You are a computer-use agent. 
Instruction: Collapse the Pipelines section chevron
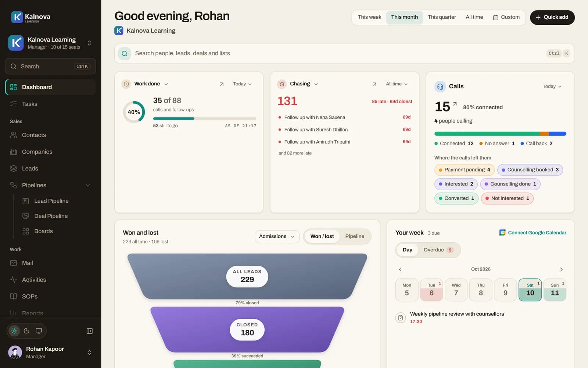coord(88,185)
